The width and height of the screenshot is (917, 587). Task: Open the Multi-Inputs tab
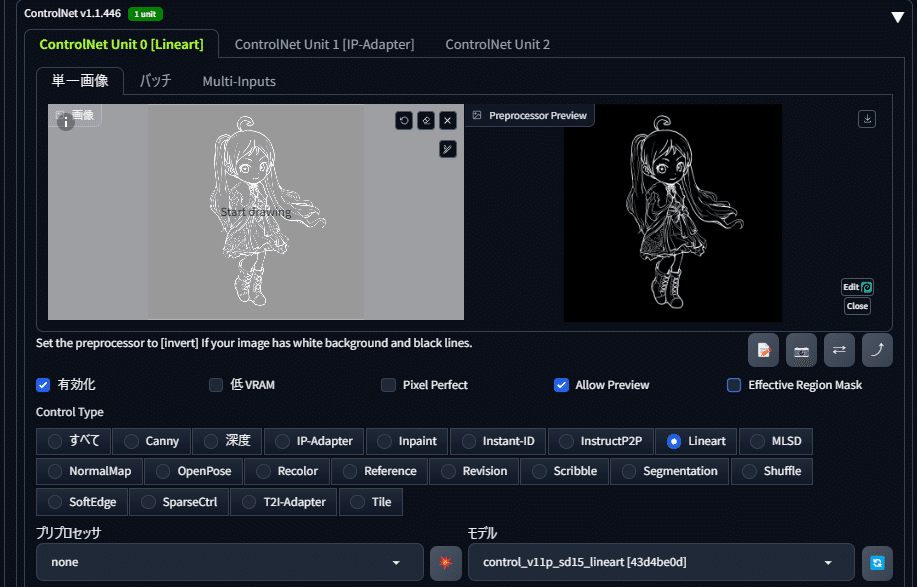pos(239,81)
